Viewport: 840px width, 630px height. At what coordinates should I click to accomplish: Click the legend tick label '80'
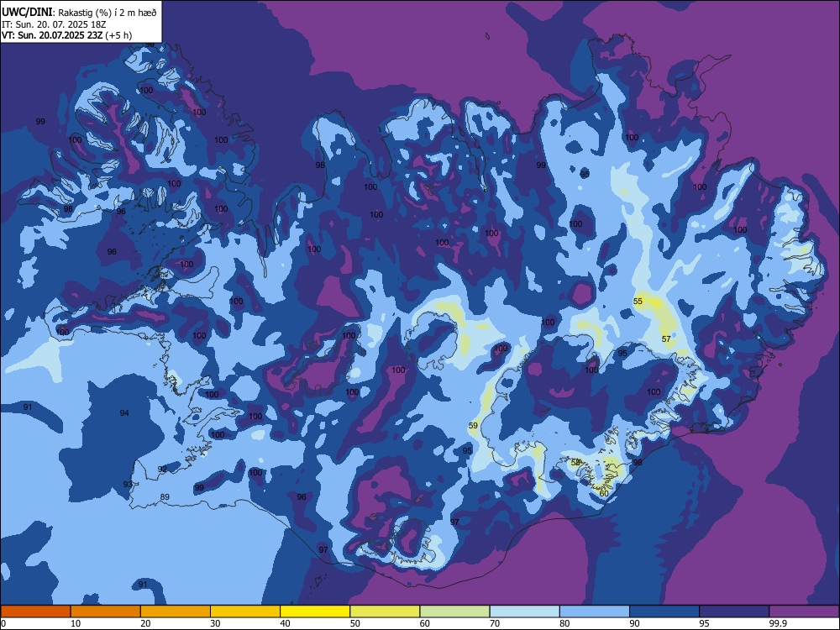[x=564, y=623]
